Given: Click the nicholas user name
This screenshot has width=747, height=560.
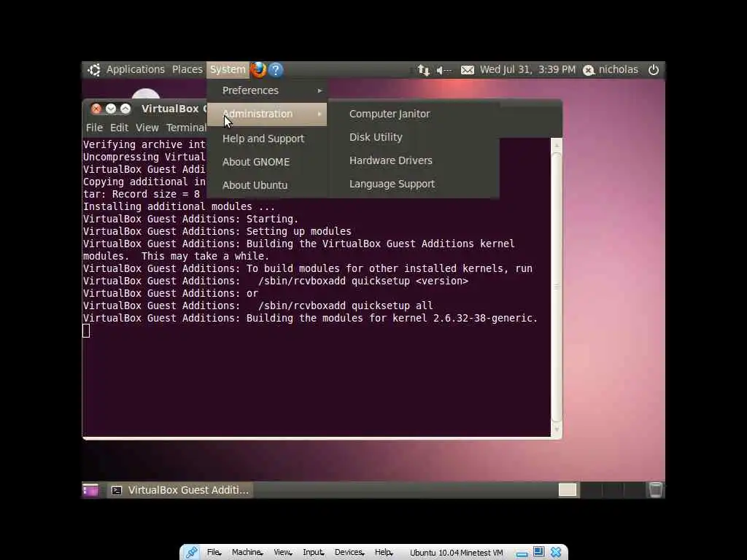Looking at the screenshot, I should click(618, 69).
